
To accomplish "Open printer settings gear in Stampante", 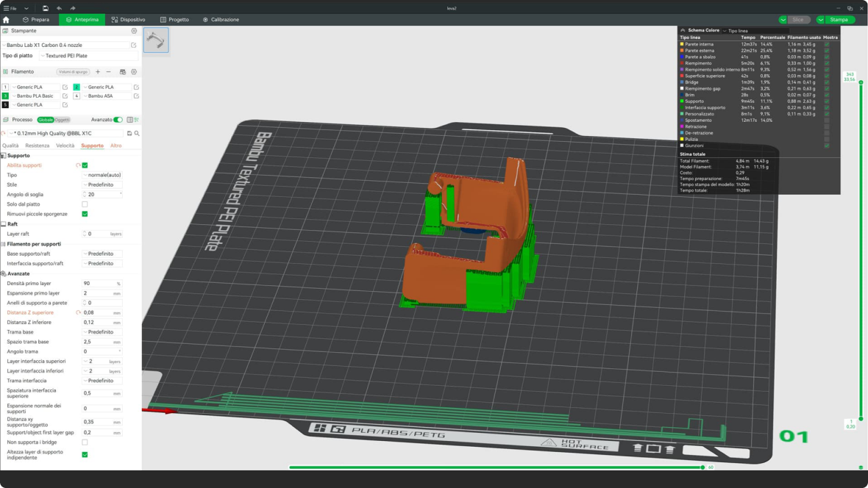I will 134,31.
